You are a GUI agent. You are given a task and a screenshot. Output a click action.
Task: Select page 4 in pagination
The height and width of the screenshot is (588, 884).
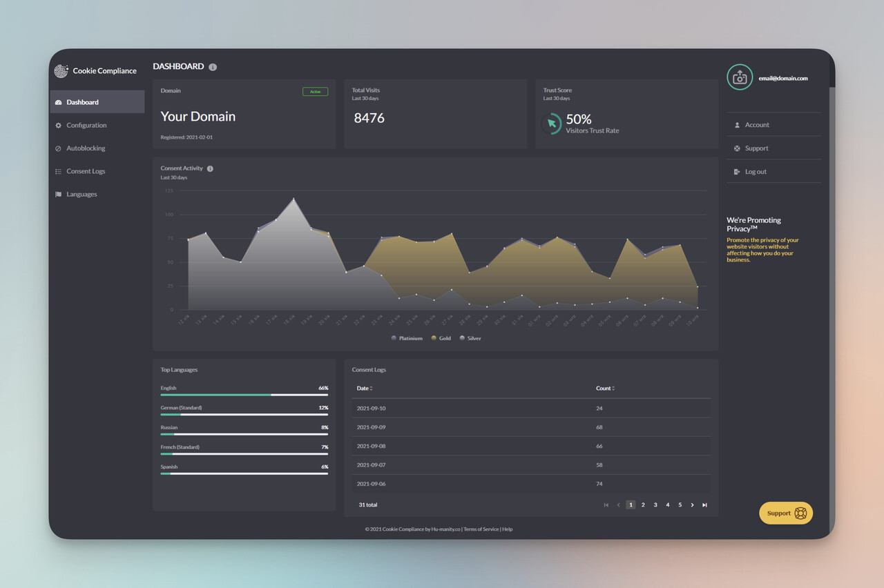[x=668, y=505]
